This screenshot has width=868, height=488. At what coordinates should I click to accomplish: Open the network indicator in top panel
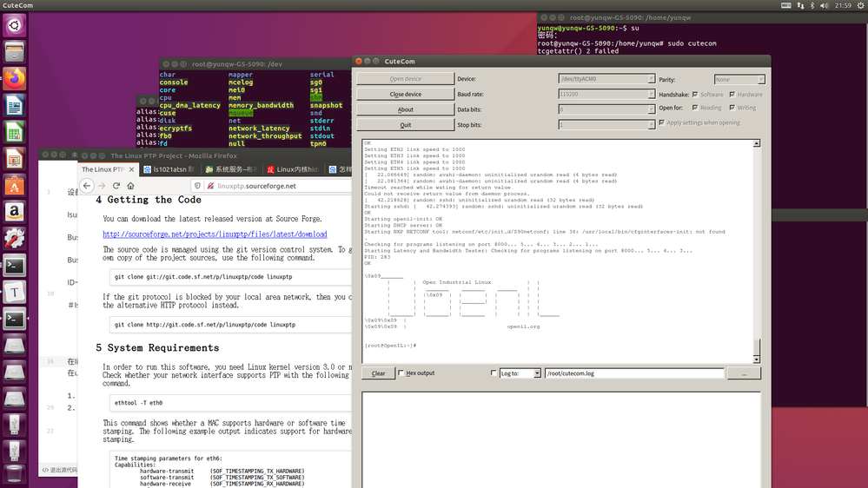click(800, 5)
